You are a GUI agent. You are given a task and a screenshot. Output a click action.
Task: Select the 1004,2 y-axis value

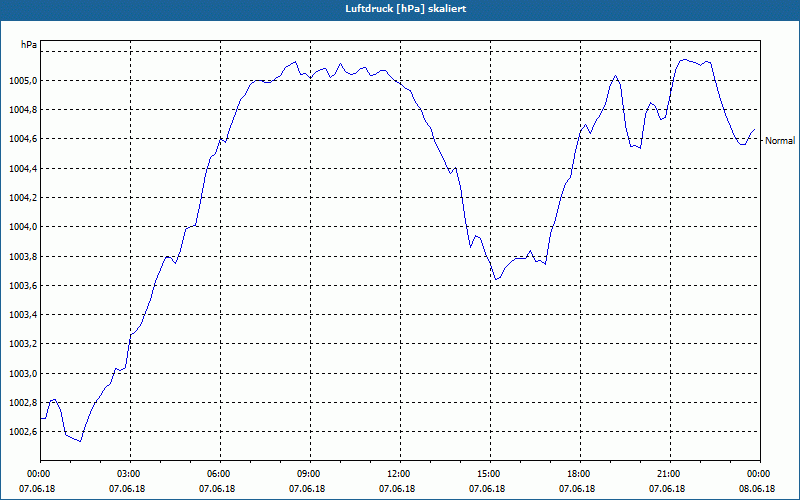pos(23,197)
